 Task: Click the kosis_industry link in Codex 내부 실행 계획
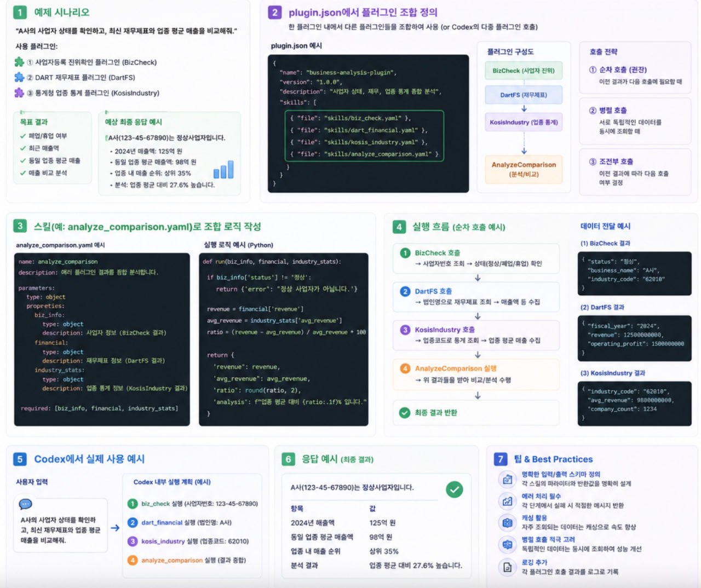click(x=163, y=541)
